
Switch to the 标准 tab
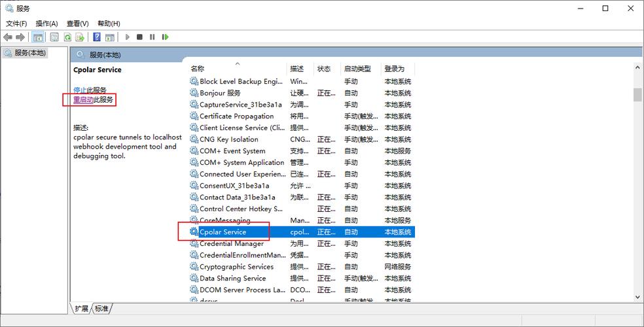(101, 309)
